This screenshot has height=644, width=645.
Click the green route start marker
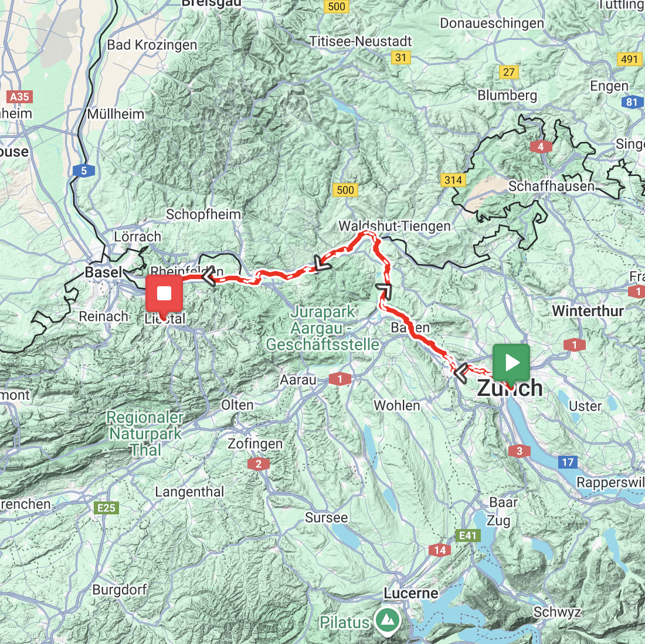coord(511,363)
